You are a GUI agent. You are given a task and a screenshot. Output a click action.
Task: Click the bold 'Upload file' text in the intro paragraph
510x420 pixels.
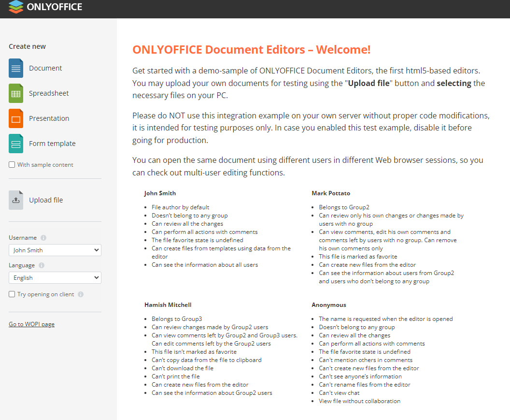click(368, 83)
